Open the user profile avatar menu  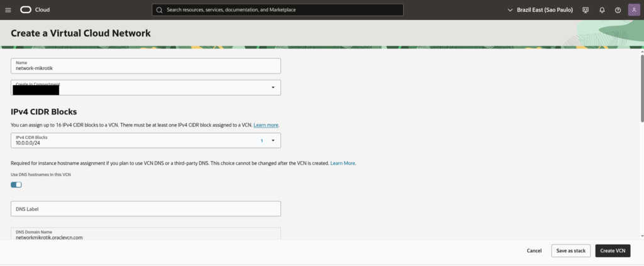coord(633,10)
